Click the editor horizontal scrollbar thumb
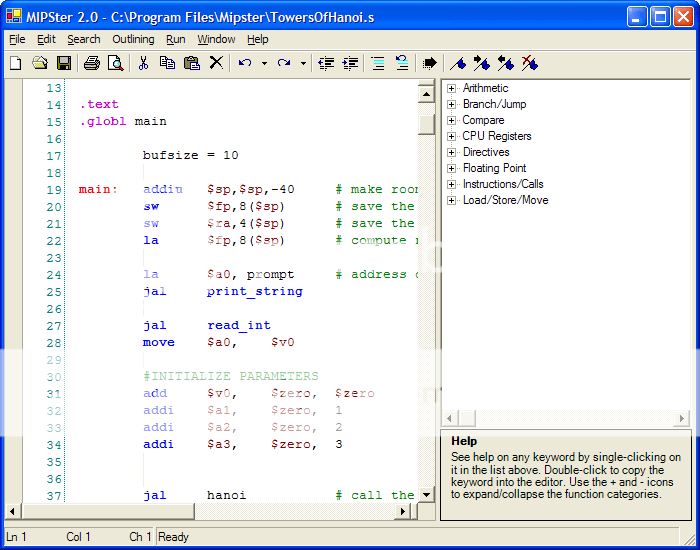 click(x=108, y=512)
